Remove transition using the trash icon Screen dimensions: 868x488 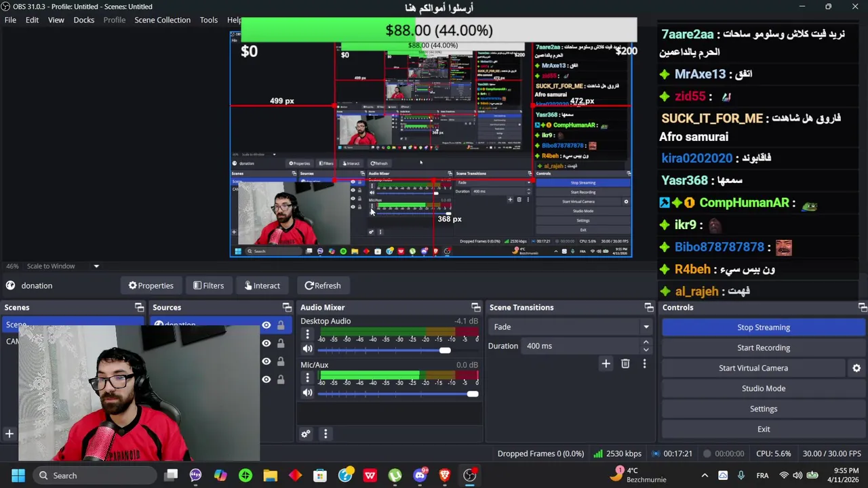(625, 364)
